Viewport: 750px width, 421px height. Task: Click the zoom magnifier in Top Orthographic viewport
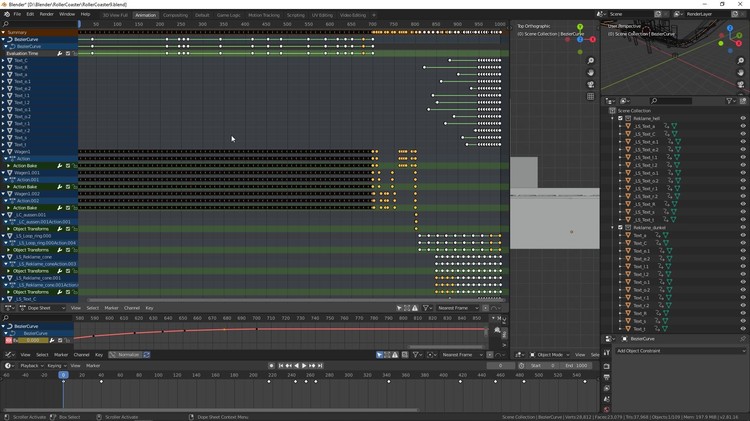591,61
